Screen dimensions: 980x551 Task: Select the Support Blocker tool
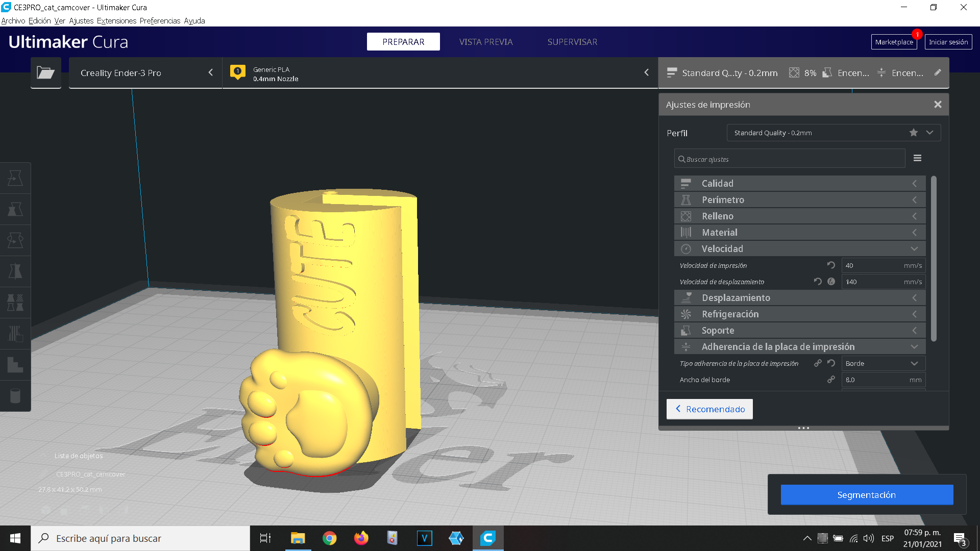(x=15, y=334)
